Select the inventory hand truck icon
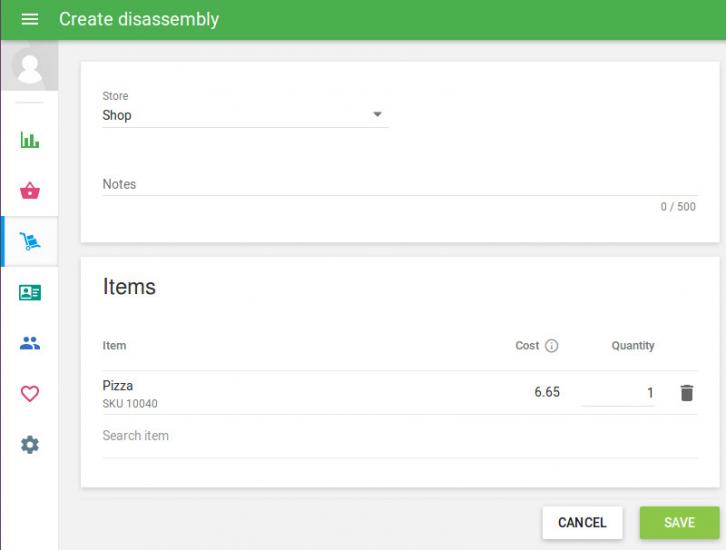The image size is (726, 550). coord(30,242)
